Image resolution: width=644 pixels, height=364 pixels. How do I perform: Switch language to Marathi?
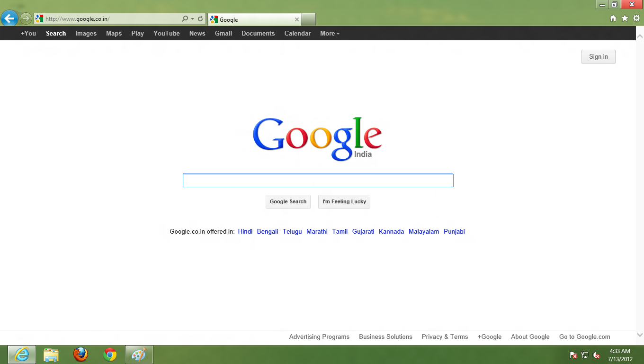(317, 231)
